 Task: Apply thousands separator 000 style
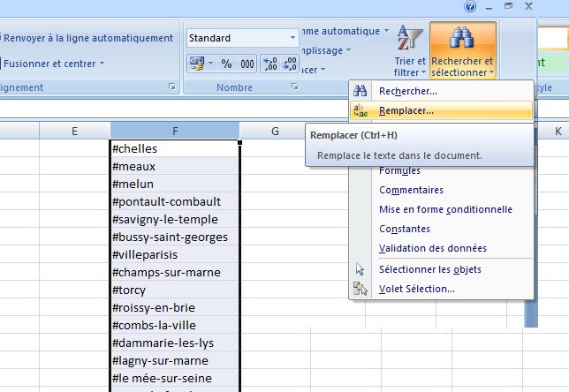point(247,64)
